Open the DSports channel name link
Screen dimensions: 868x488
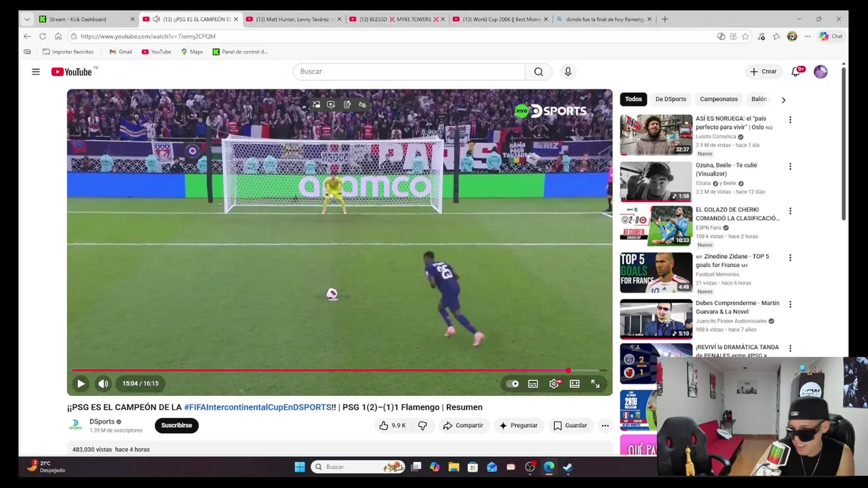click(102, 422)
